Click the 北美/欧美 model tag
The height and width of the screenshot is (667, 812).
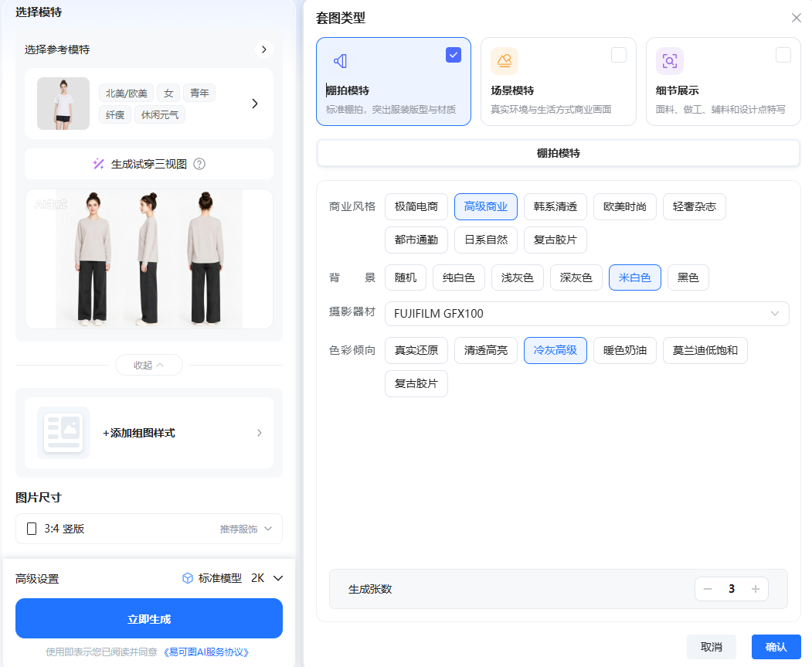coord(127,94)
